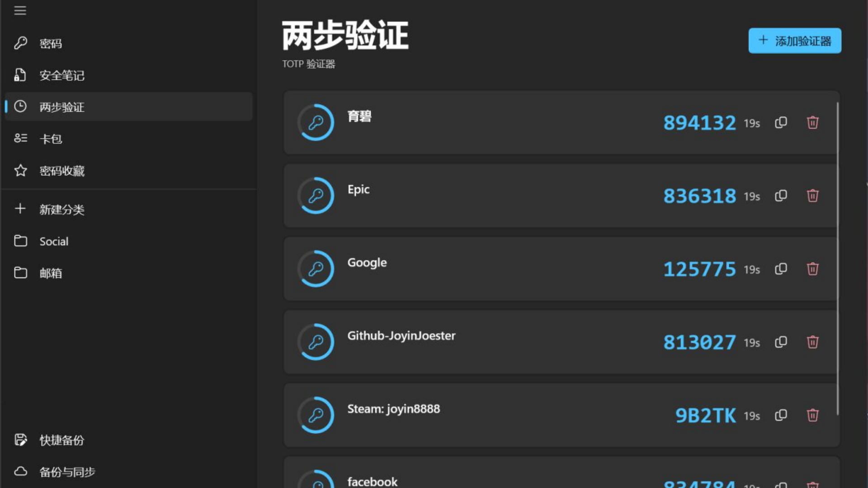Image resolution: width=868 pixels, height=488 pixels.
Task: Delete the Epic authenticator
Action: click(812, 196)
